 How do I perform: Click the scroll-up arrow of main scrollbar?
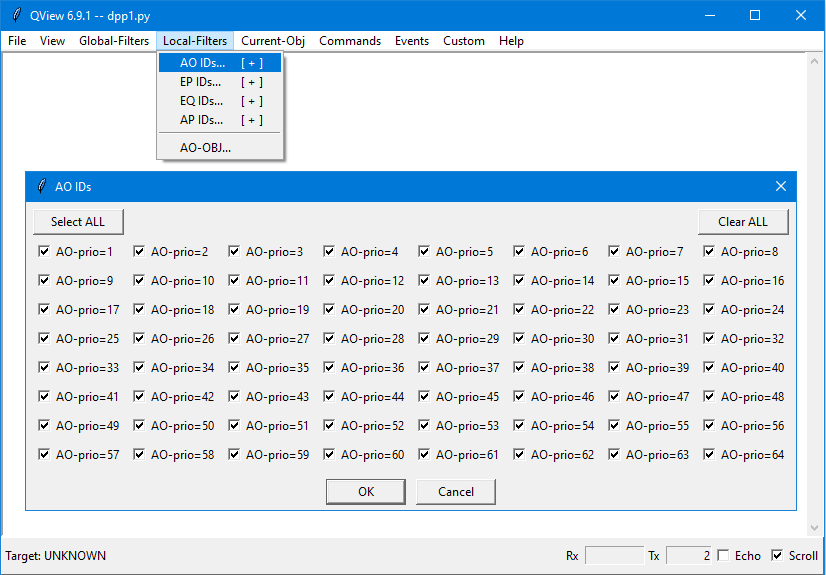point(814,61)
